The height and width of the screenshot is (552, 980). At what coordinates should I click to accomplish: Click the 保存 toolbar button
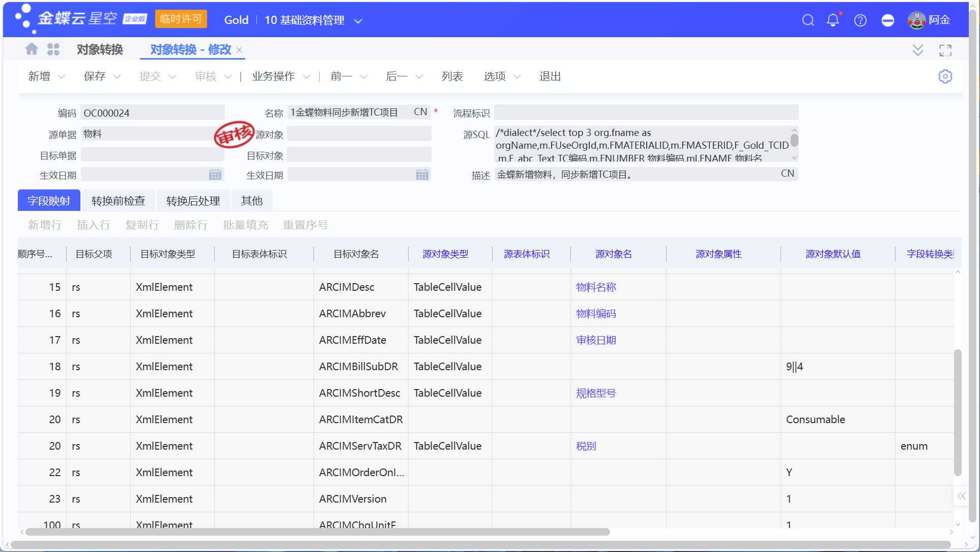(95, 76)
